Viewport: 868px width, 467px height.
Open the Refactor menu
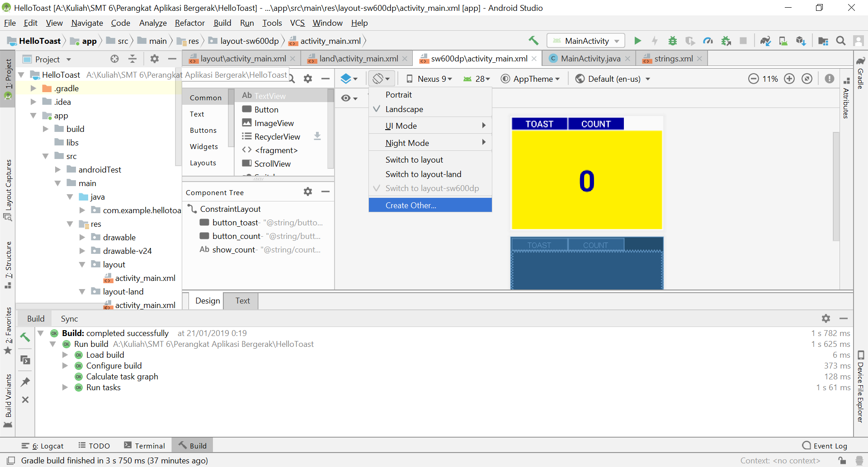pos(189,23)
